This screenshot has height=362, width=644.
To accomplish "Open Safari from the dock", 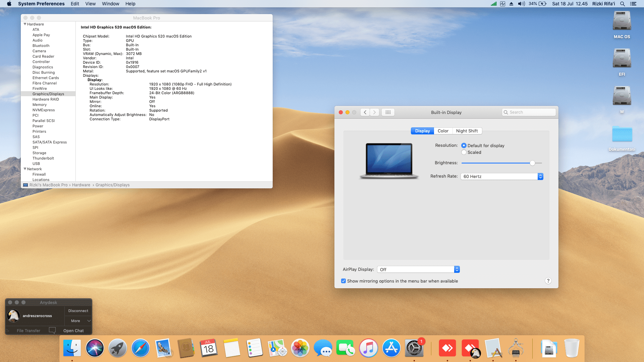I will pyautogui.click(x=140, y=348).
